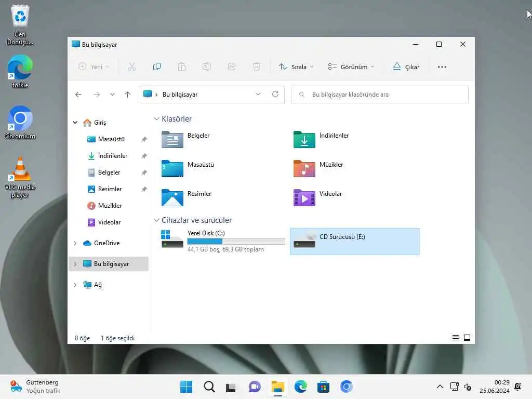Select Videolar in the sidebar
This screenshot has width=532, height=399.
[x=109, y=222]
